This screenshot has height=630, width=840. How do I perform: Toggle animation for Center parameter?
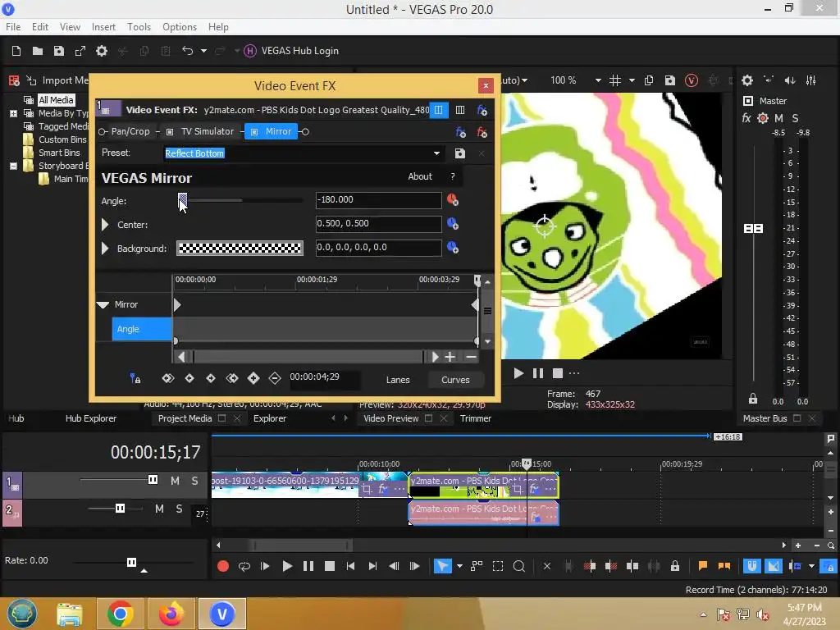pyautogui.click(x=453, y=223)
